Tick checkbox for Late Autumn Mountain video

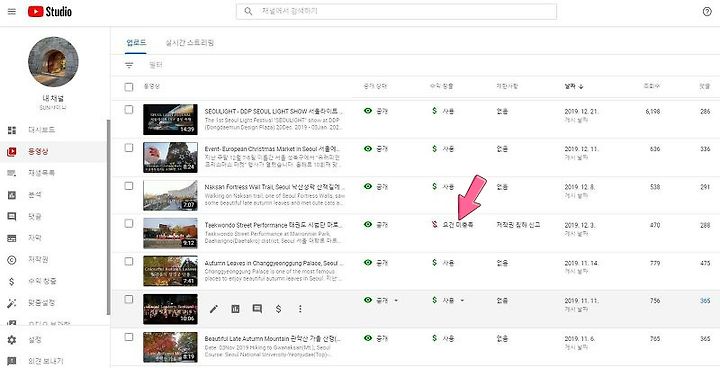(129, 337)
